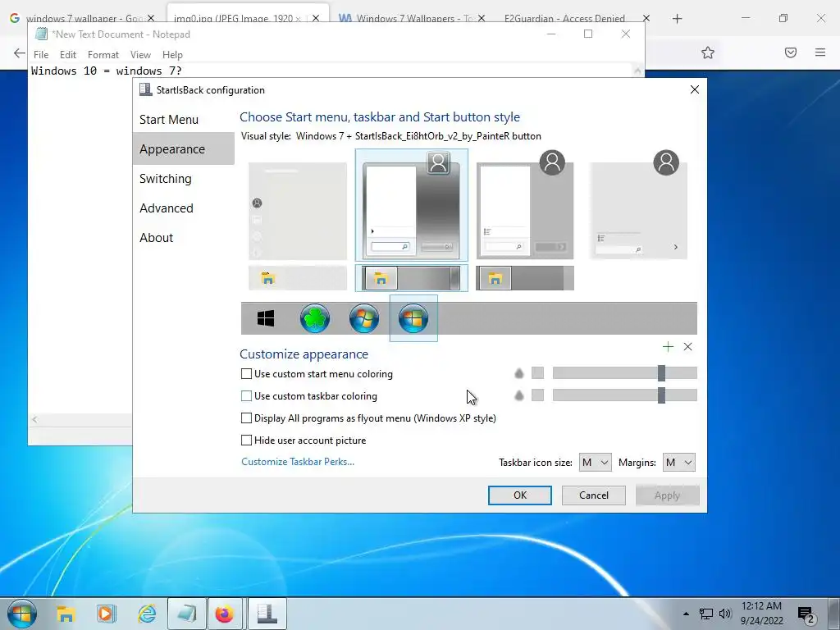Open the Advanced section

166,208
